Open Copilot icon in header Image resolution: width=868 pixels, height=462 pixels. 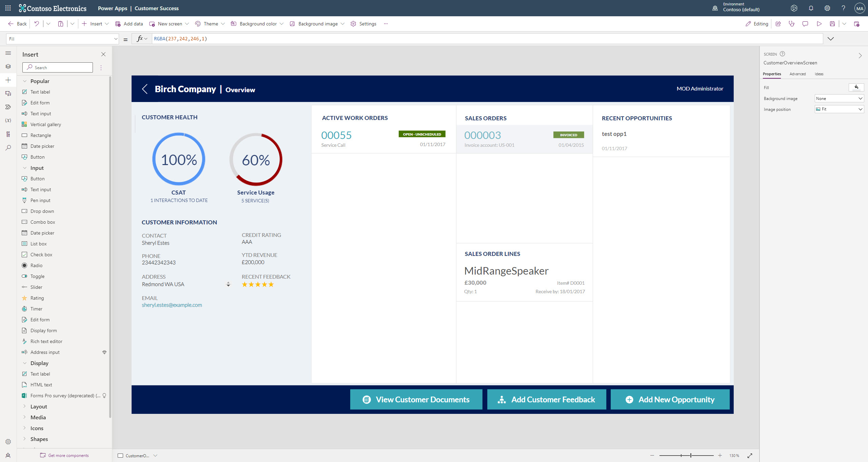(794, 8)
